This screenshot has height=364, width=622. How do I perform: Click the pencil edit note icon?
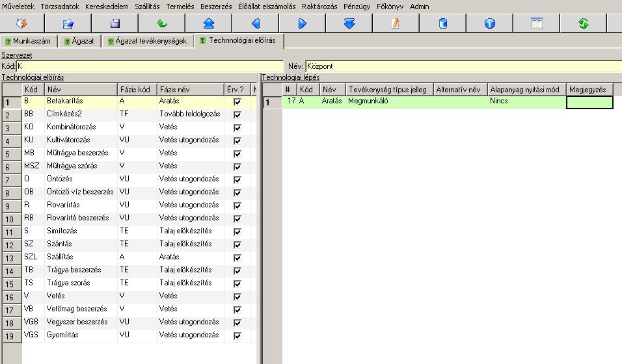tap(396, 24)
